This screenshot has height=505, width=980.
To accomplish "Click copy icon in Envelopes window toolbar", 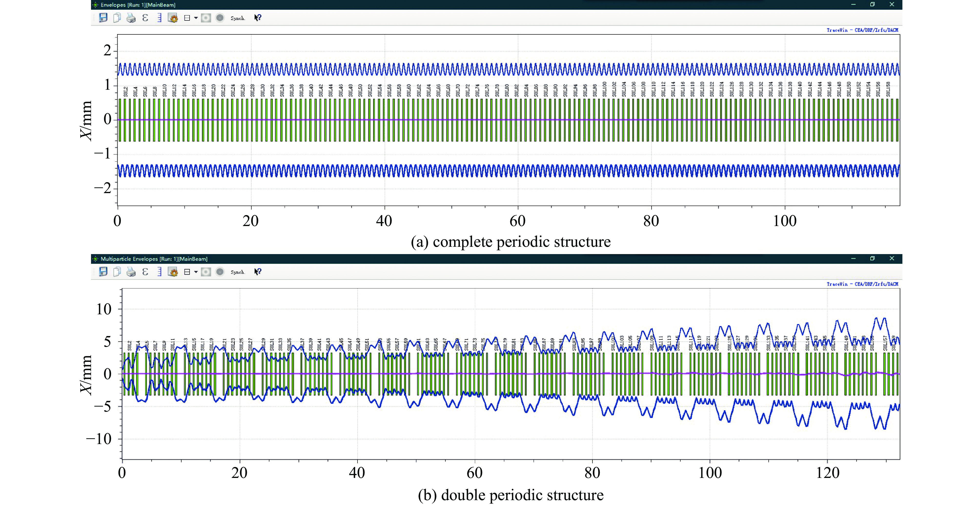I will click(117, 18).
